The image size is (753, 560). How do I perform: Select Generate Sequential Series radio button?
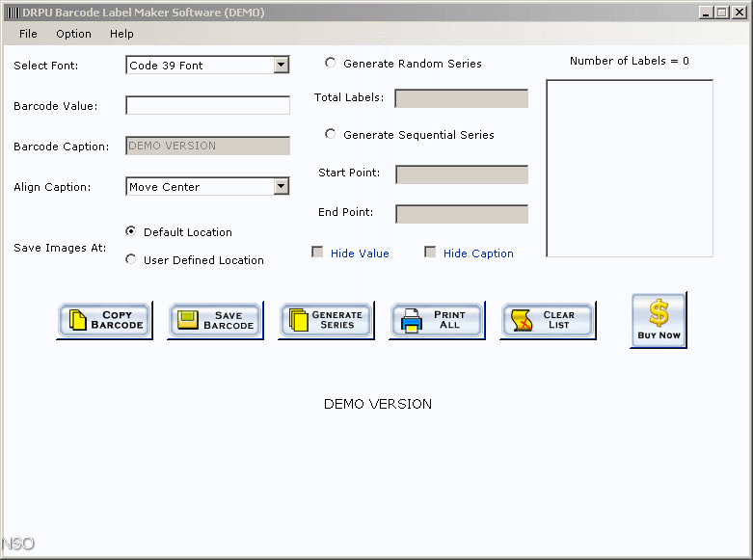(x=330, y=134)
